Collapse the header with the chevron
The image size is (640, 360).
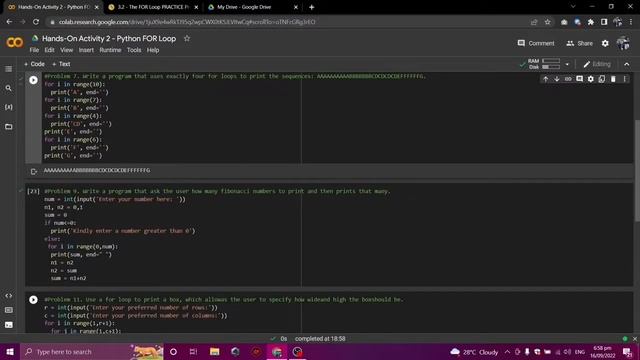click(627, 64)
